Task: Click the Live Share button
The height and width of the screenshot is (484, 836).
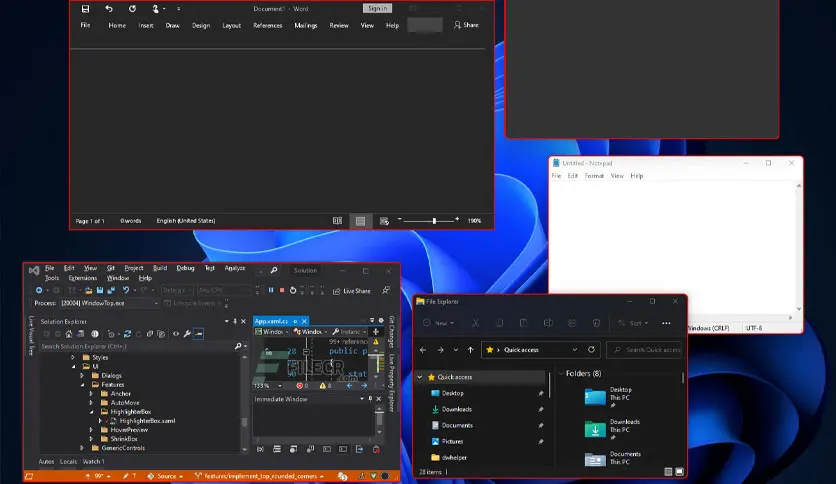Action: [352, 291]
